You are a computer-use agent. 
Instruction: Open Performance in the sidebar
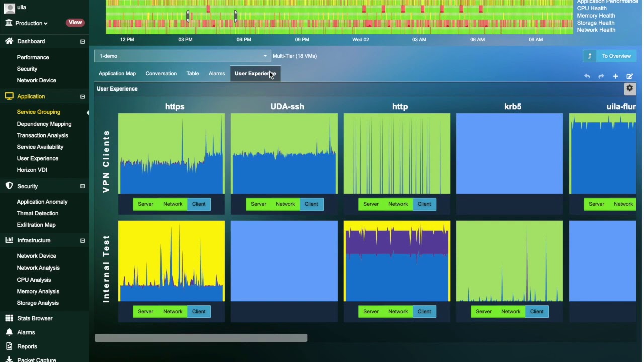tap(33, 57)
